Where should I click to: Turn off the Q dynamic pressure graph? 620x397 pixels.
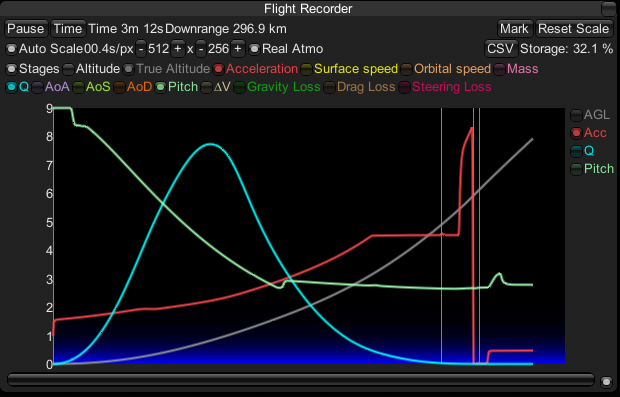point(17,87)
